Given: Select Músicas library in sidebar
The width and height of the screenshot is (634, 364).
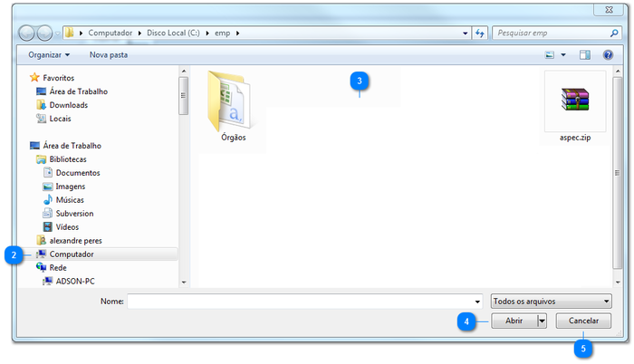Looking at the screenshot, I should pos(74,200).
